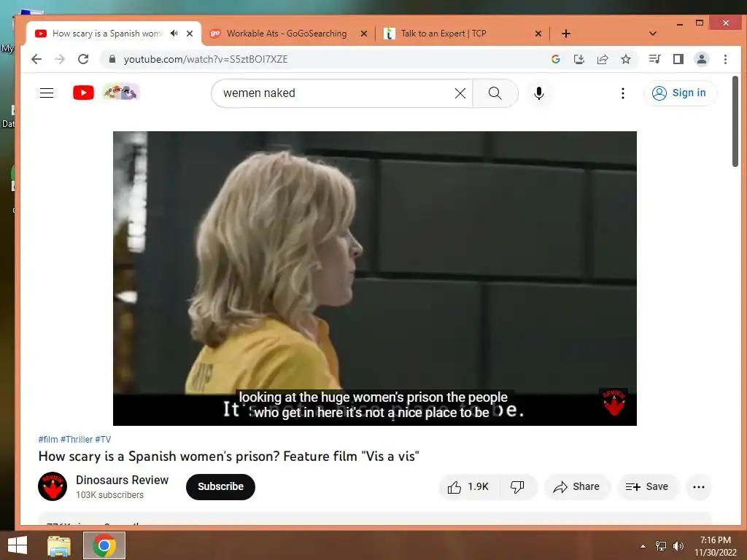Click the page vertical scrollbar thumb

[x=735, y=122]
